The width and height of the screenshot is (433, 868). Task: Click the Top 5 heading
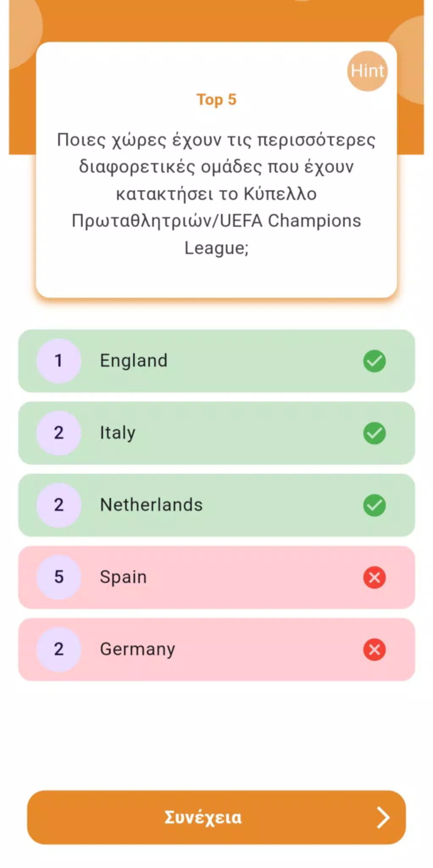coord(216,100)
